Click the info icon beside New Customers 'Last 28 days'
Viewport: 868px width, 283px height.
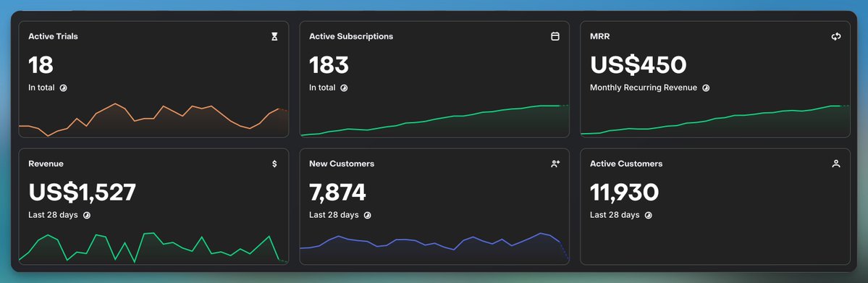368,216
